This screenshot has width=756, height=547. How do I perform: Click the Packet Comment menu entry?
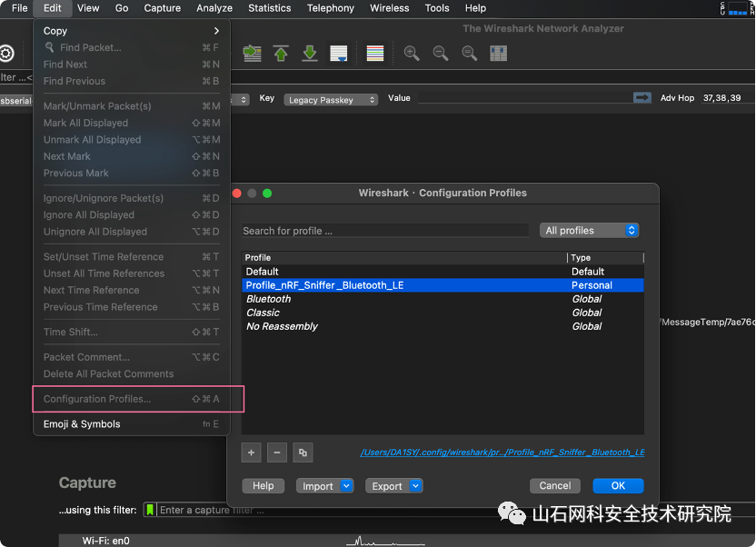[x=131, y=357]
